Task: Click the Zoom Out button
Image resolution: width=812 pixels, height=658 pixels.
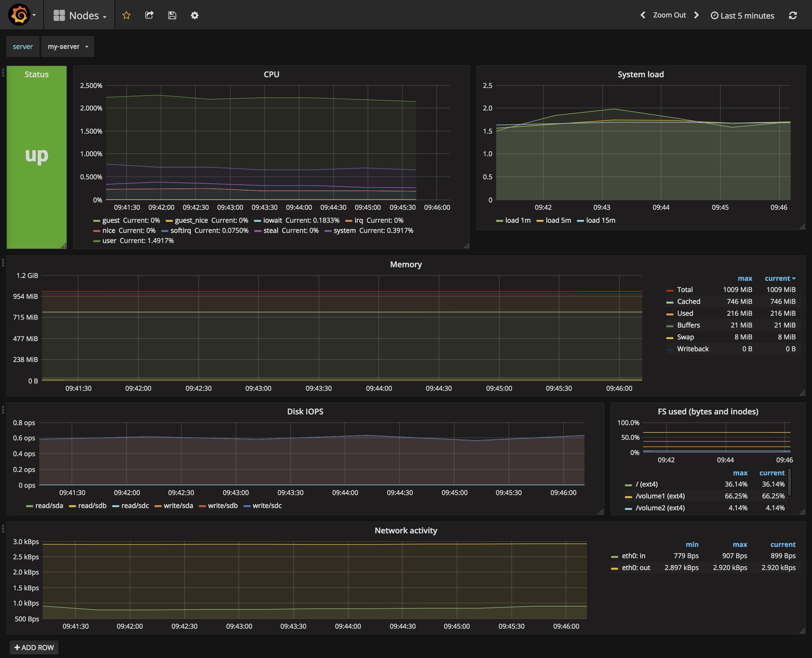Action: 669,15
